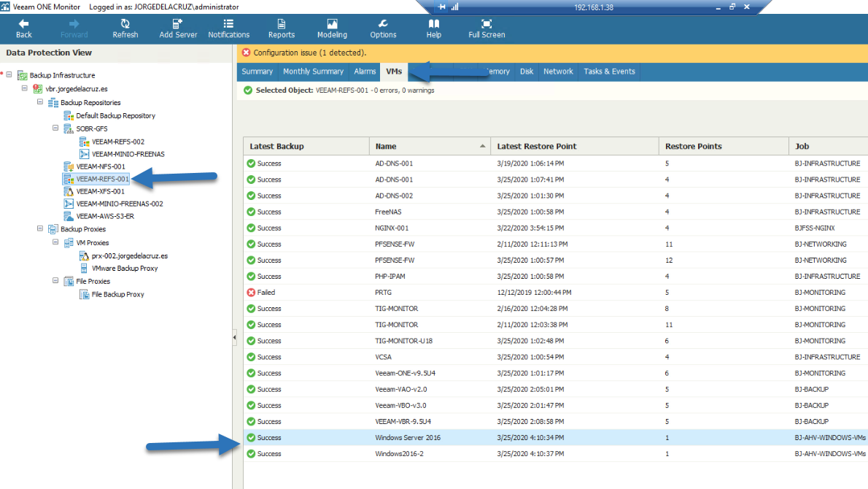Click the BJFSS-NGINX job cell
This screenshot has height=489, width=868.
coord(814,228)
